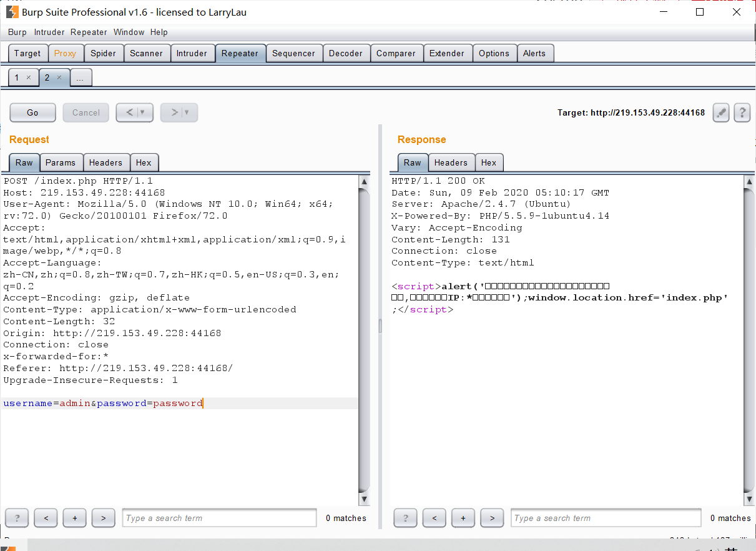Click the "?" icon in the Request search toolbar
Image resolution: width=756 pixels, height=551 pixels.
click(x=16, y=518)
